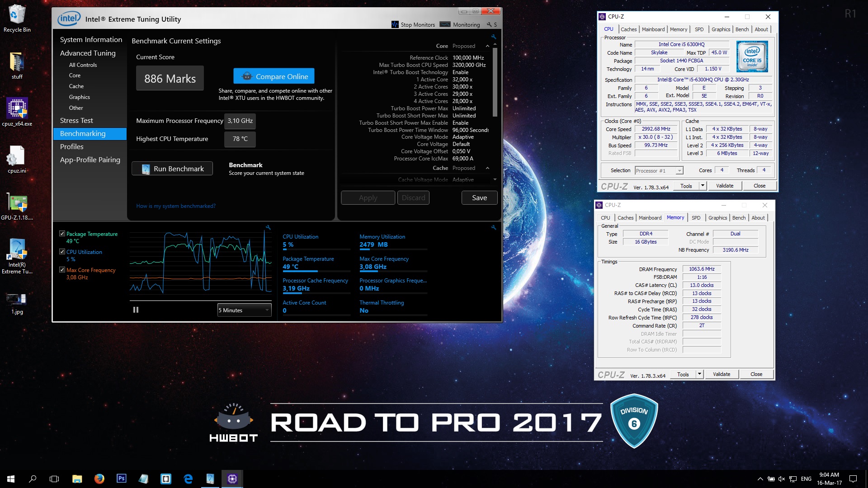Launch Firefox from the taskbar

coord(99,479)
